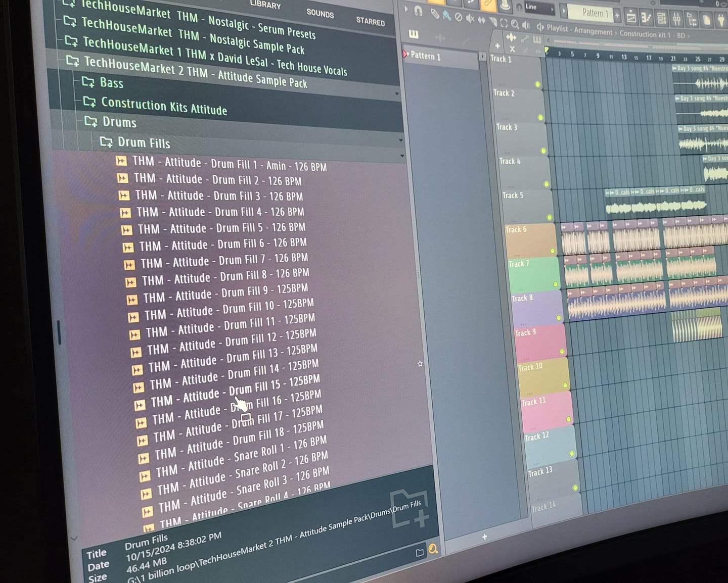This screenshot has width=728, height=583.
Task: Open the project files icon in top toolbar
Action: (706, 20)
